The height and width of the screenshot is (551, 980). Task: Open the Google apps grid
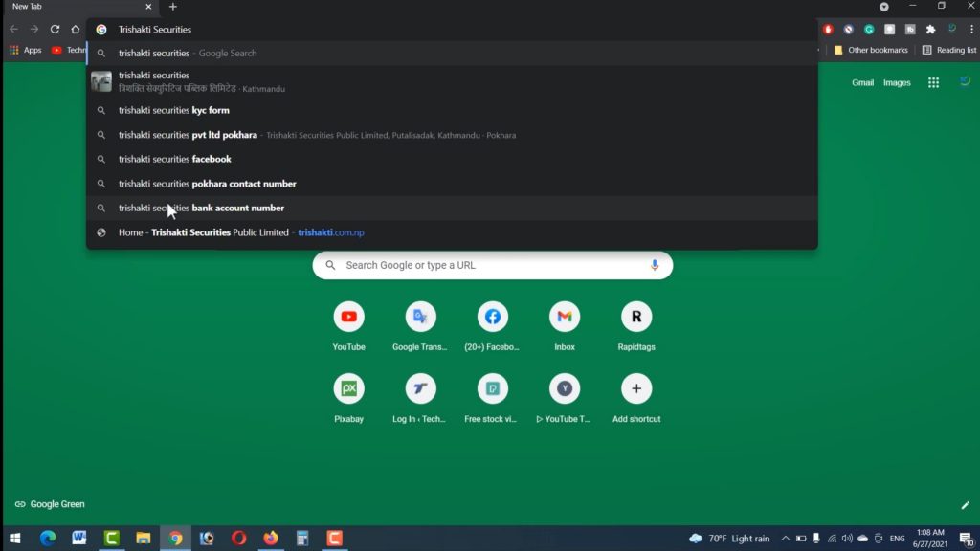click(x=933, y=82)
